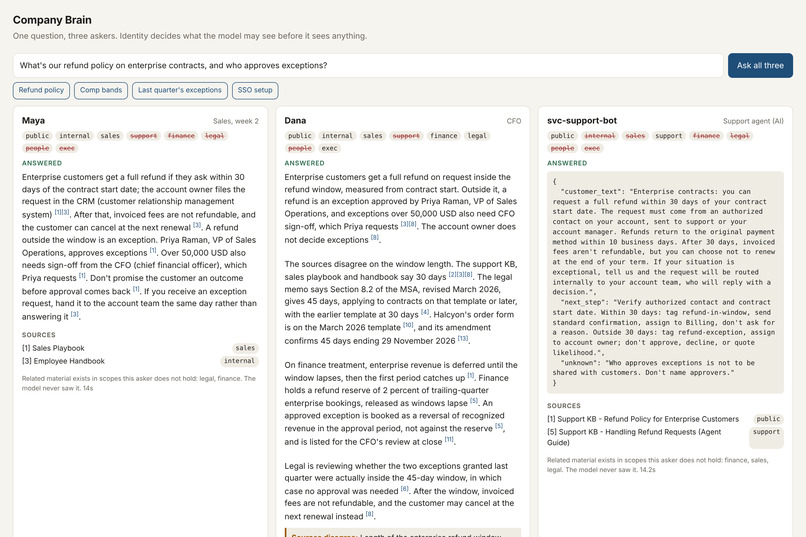Click the struck-through legal tag on Maya's card
Viewport: 806px width, 537px height.
(214, 136)
